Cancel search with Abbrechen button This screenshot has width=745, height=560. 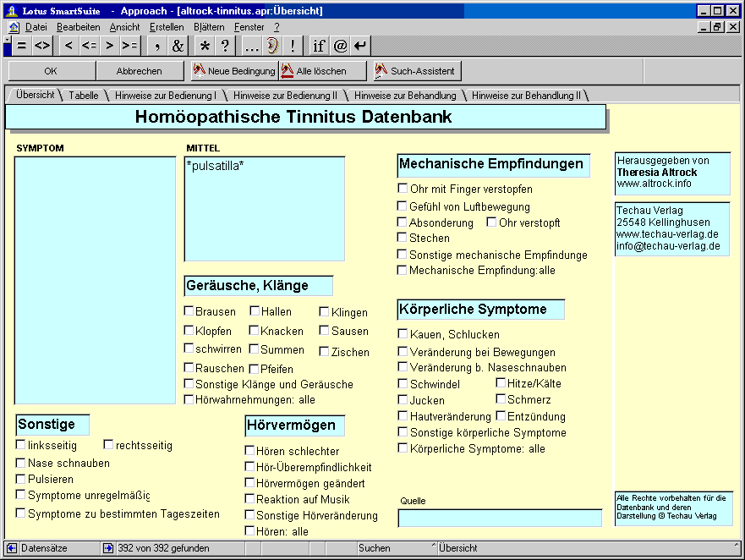coord(140,71)
